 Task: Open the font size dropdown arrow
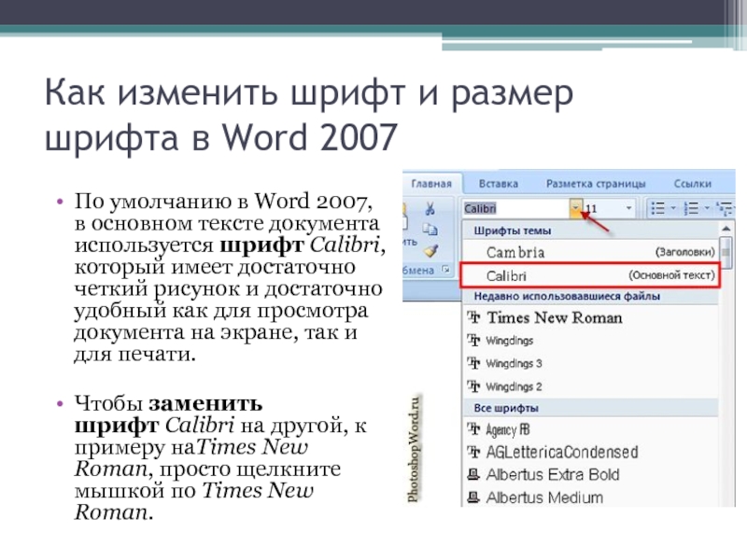pyautogui.click(x=628, y=208)
